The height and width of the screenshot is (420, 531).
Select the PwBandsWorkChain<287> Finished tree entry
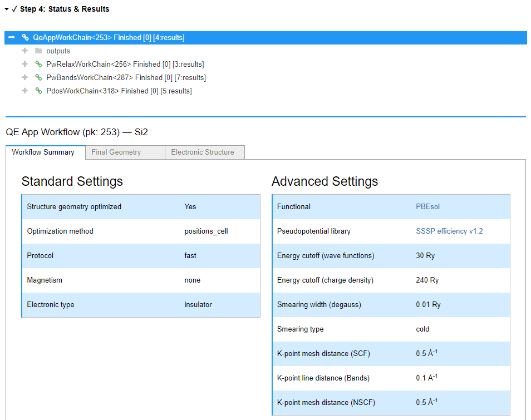126,77
